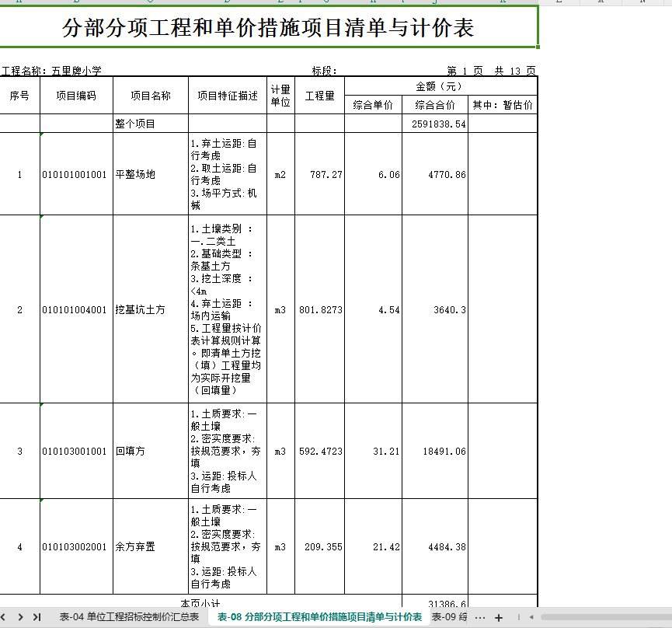Viewport: 672px width, 628px height.
Task: Click the total price 4770.86
Action: 435,174
